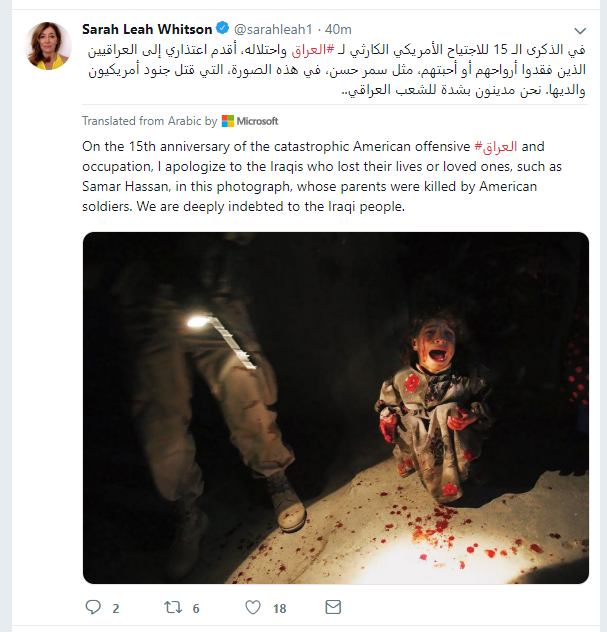Click the red hashtag in English translation
Screen dimensions: 607x632
click(x=496, y=146)
